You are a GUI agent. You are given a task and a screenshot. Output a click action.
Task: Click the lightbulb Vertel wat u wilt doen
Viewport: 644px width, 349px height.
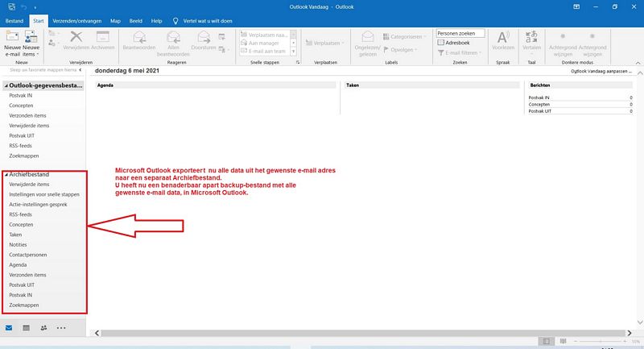[x=175, y=21]
